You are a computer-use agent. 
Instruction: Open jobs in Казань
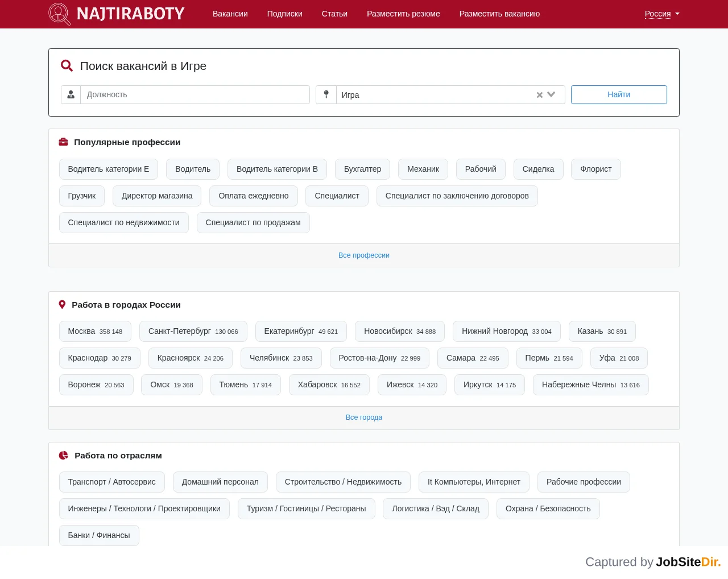pyautogui.click(x=602, y=331)
